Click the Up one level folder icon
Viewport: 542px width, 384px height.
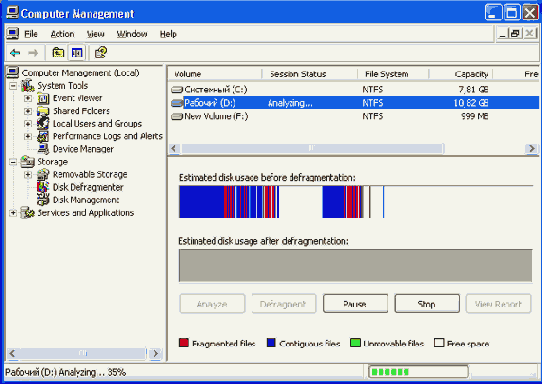[58, 53]
